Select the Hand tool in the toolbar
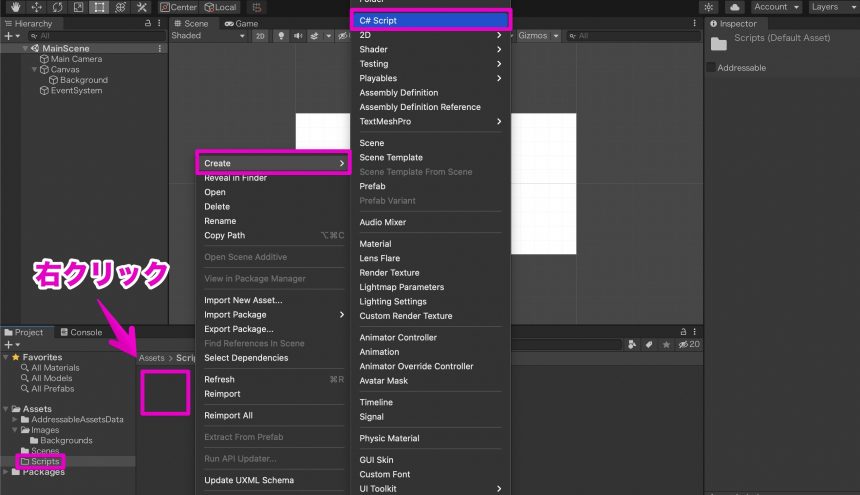The width and height of the screenshot is (860, 495). click(15, 7)
